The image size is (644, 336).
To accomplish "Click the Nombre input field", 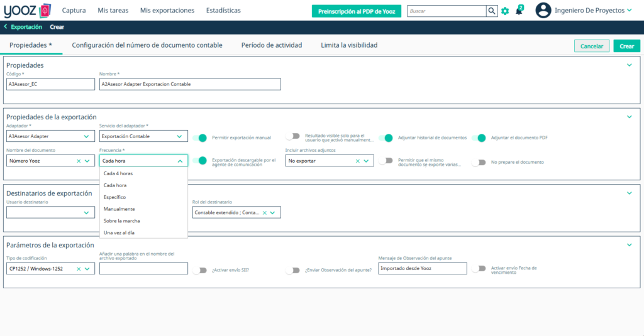I will click(190, 84).
